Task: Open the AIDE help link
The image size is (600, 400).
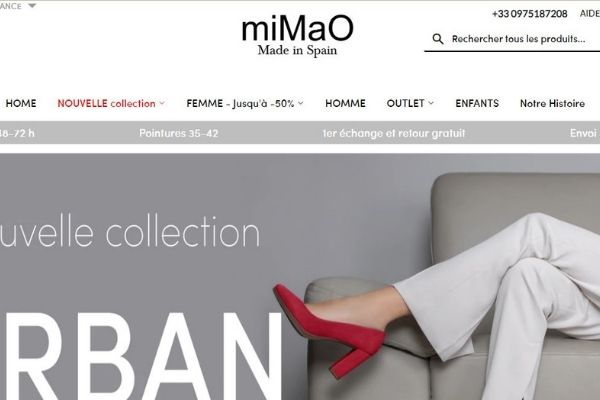Action: pyautogui.click(x=590, y=14)
